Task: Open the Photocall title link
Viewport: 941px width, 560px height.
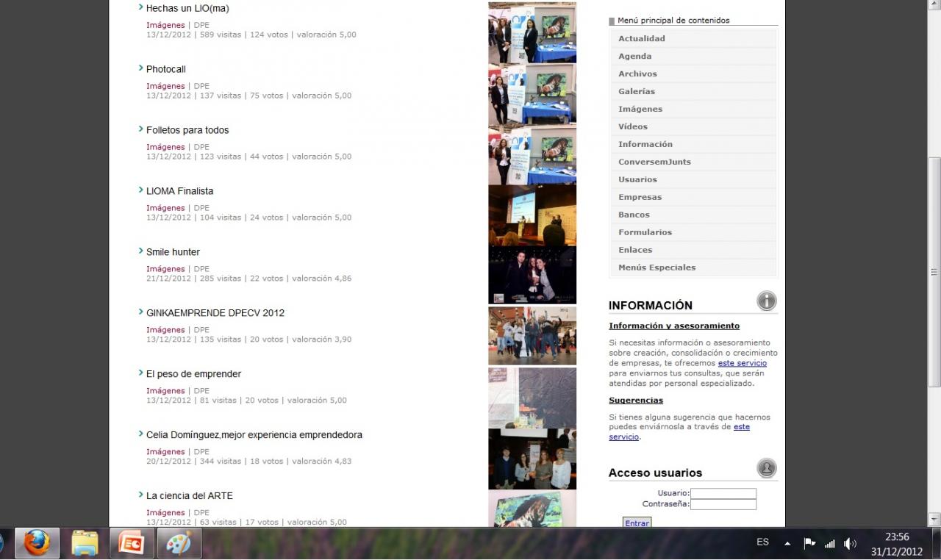Action: [x=166, y=69]
